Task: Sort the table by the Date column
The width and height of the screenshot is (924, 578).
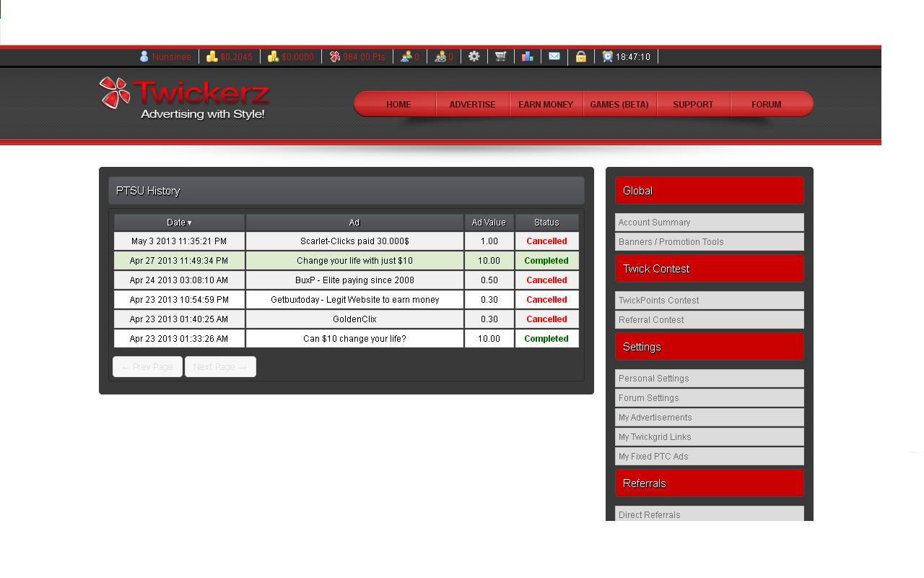Action: click(x=179, y=223)
